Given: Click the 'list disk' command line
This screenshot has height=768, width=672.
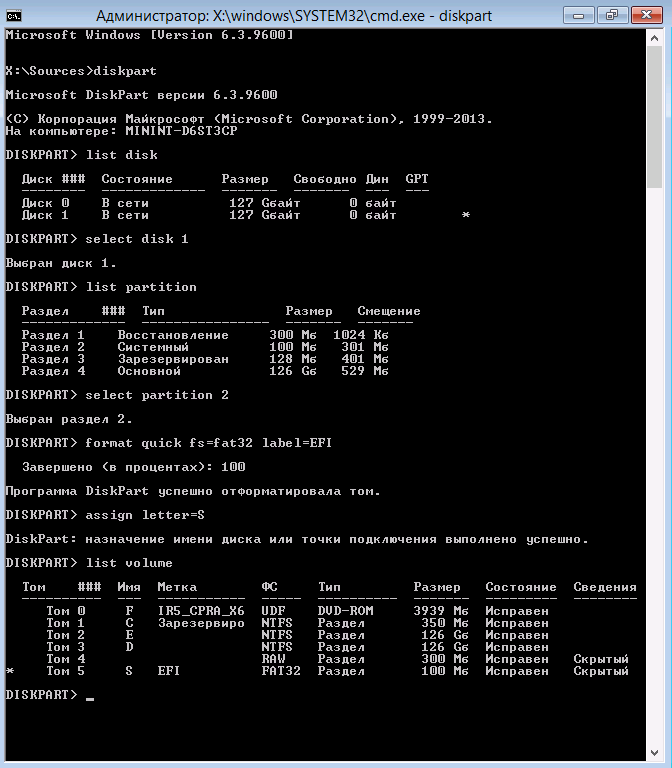Looking at the screenshot, I should 81,155.
